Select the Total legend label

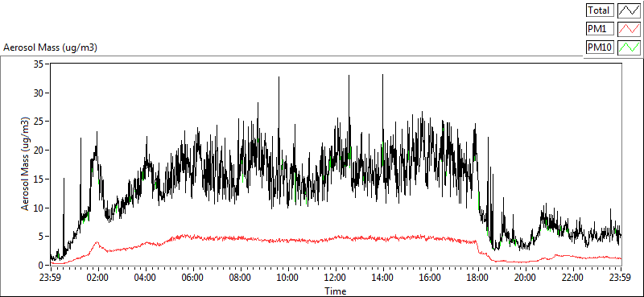coord(600,10)
